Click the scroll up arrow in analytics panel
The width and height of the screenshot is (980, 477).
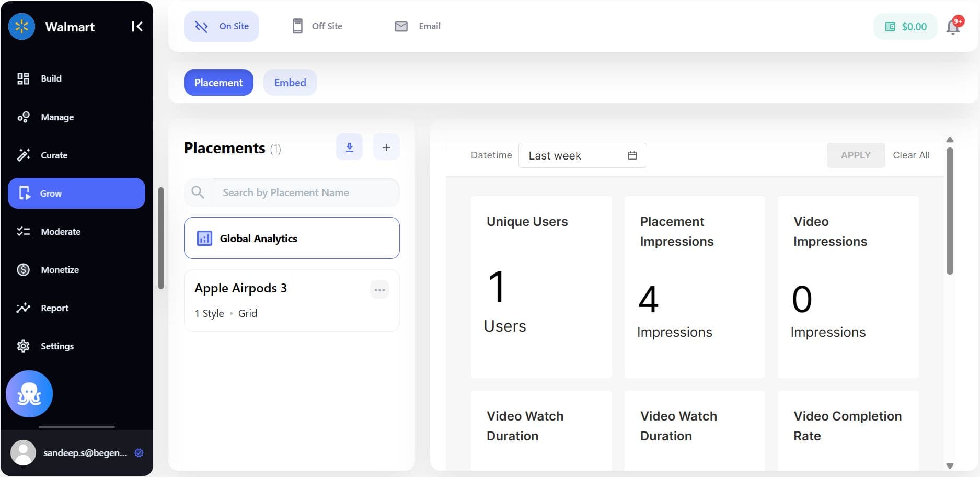click(950, 140)
